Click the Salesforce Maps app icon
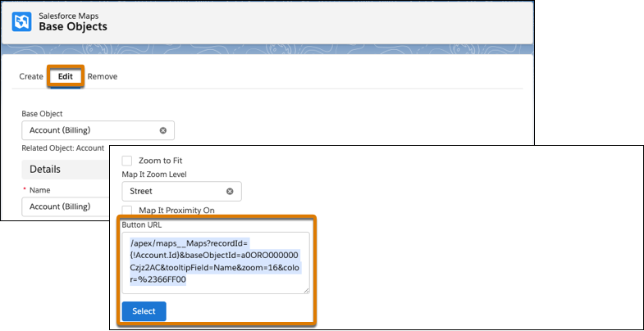Screen dimensions: 644x331 [x=22, y=22]
